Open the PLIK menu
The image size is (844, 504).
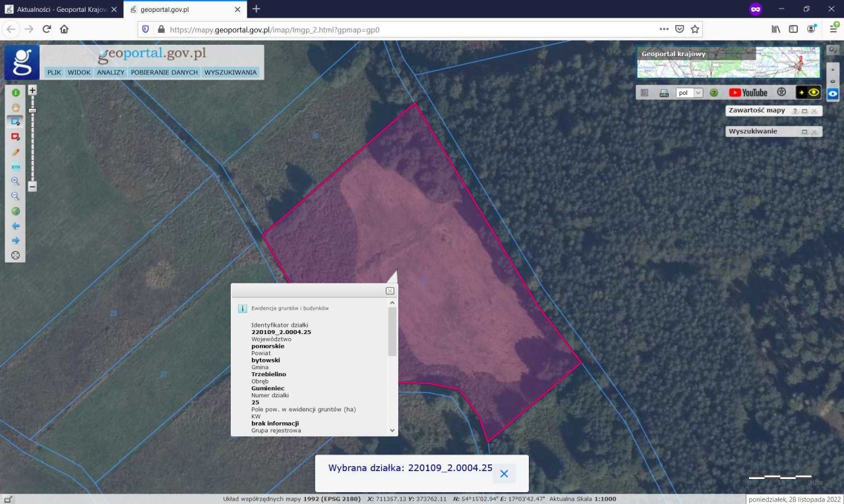tap(54, 72)
